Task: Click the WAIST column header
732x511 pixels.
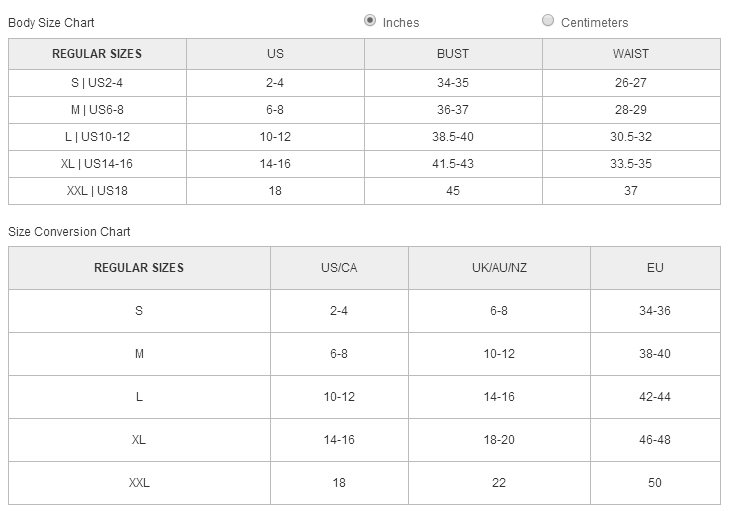Action: pos(630,54)
